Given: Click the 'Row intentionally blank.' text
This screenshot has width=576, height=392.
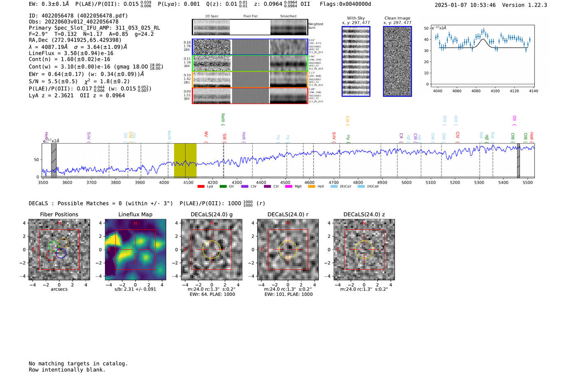Looking at the screenshot, I should (x=67, y=370).
